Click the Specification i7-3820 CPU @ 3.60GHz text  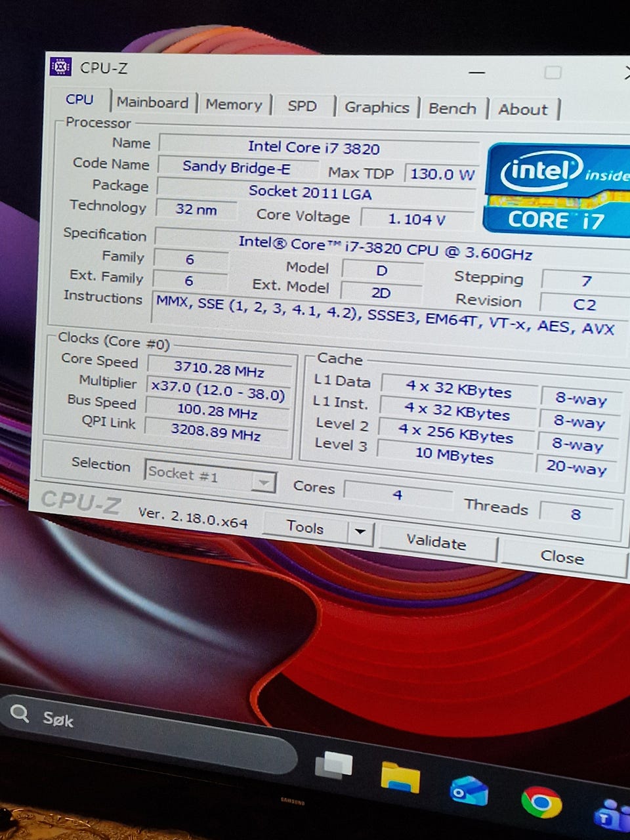(385, 247)
